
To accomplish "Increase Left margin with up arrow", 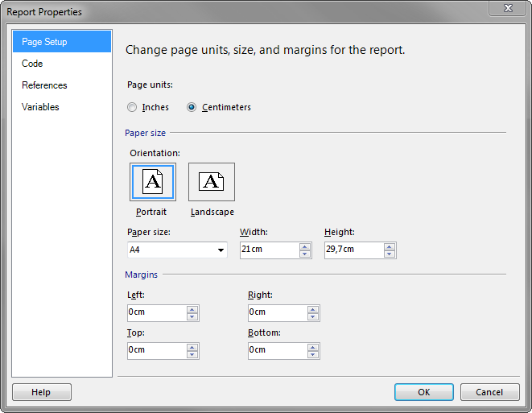I will [192, 309].
